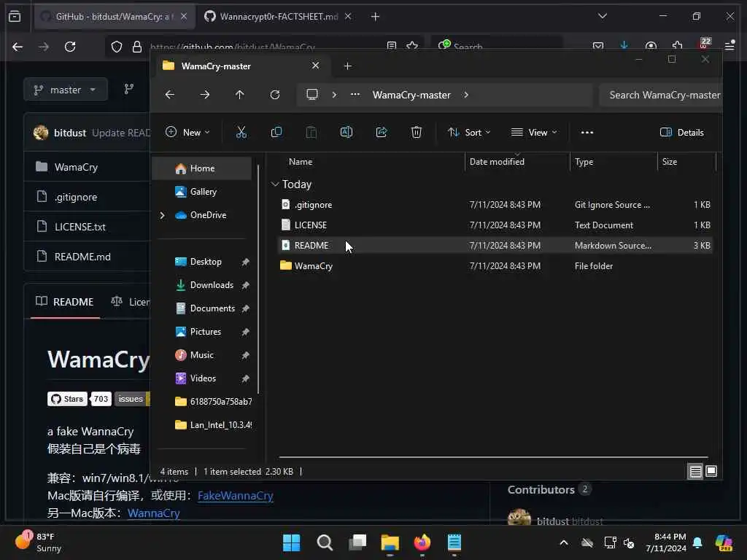Go back in Firefox browser
The width and height of the screenshot is (747, 560).
point(18,47)
